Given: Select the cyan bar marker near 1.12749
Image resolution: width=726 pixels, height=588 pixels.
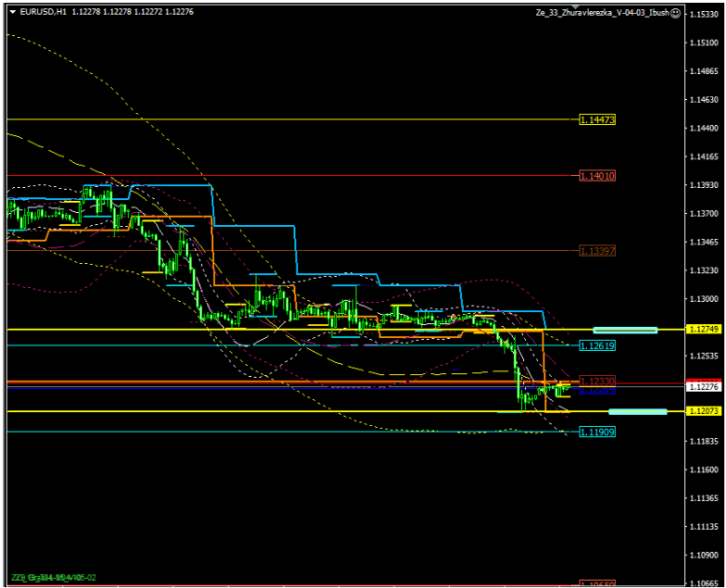Looking at the screenshot, I should [626, 330].
